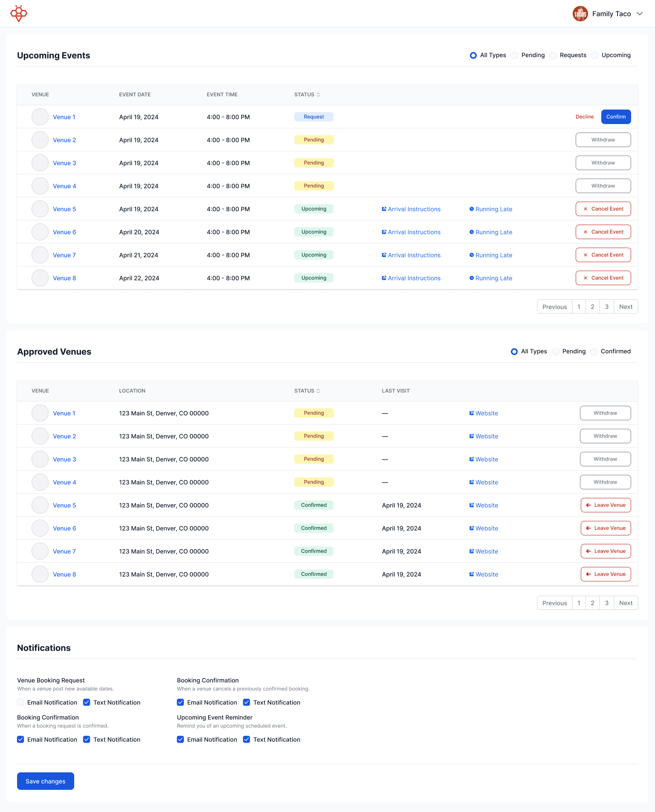
Task: Uncheck Email Notification for Upcoming Event Reminder
Action: [x=180, y=740]
